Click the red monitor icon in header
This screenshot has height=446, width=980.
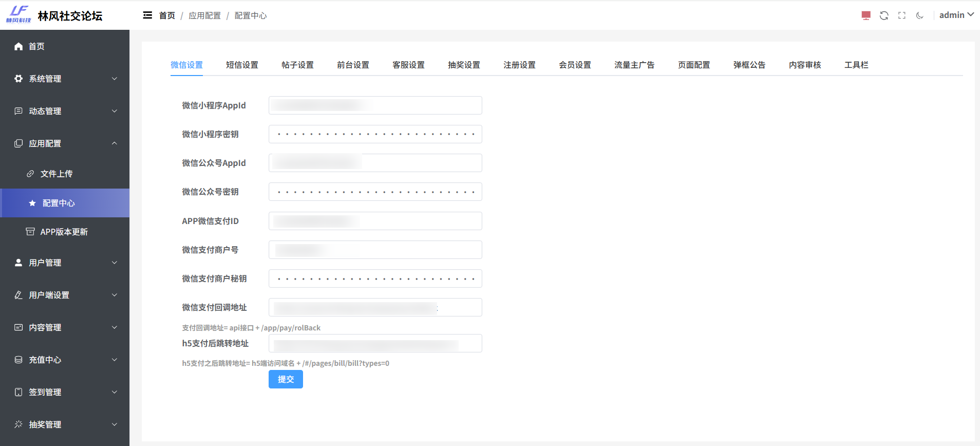pos(866,15)
